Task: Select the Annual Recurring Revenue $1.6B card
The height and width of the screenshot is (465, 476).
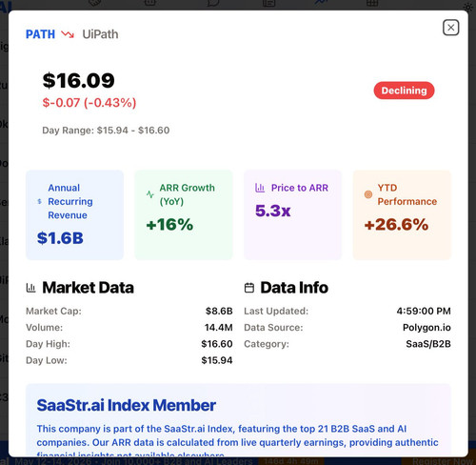Action: coord(74,215)
